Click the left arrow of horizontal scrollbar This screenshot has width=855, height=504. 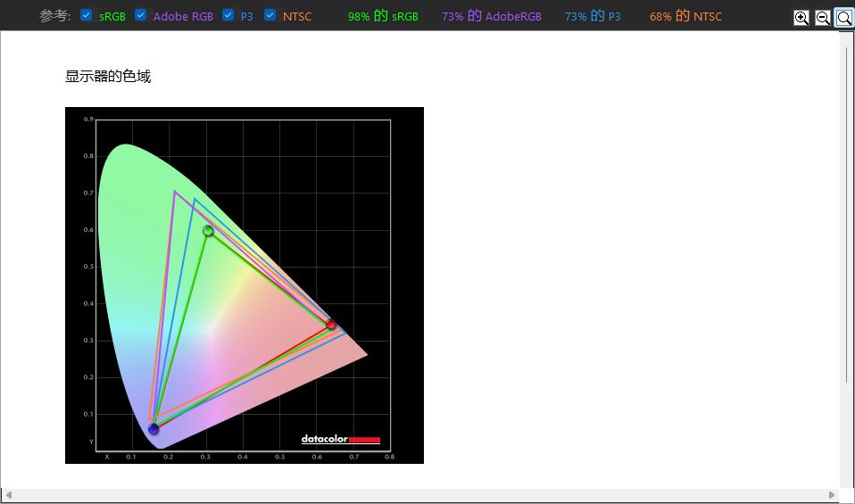(7, 495)
